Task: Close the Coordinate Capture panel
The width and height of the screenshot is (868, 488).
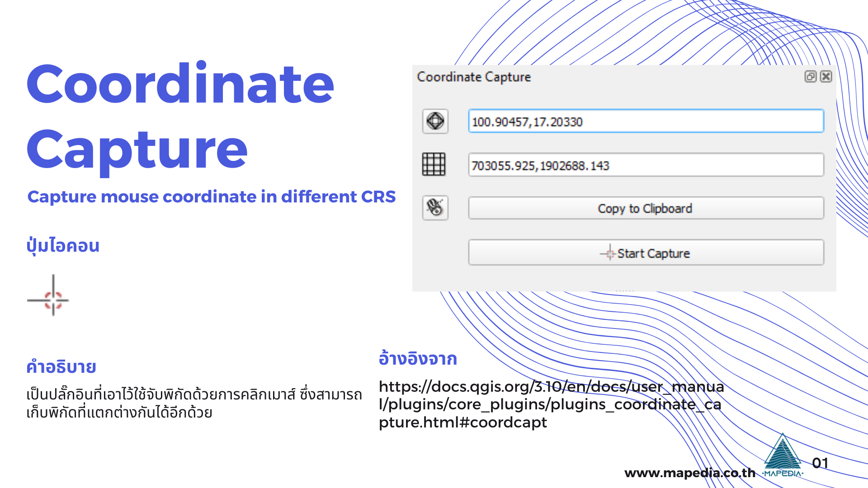Action: 826,76
